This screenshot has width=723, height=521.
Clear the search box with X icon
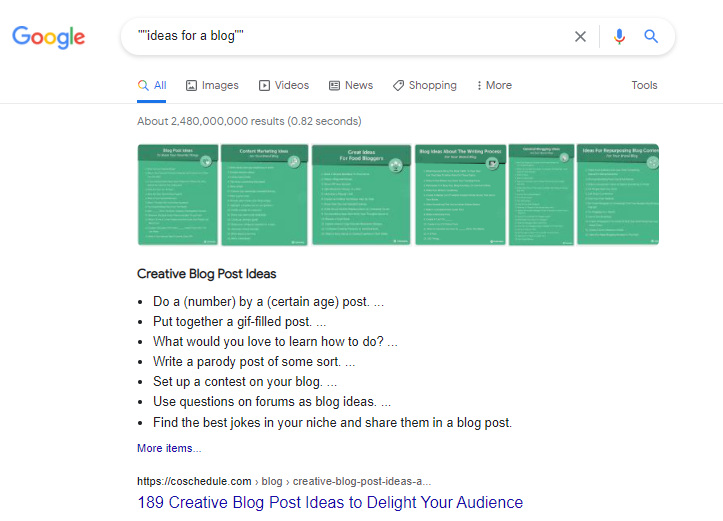click(x=580, y=37)
